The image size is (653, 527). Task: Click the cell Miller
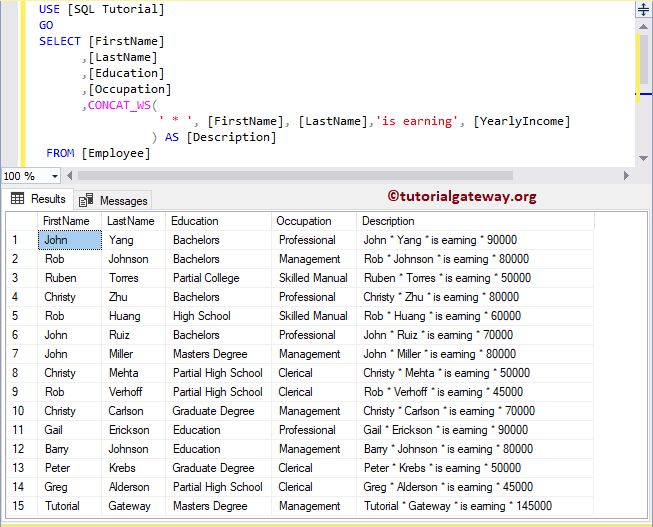pyautogui.click(x=133, y=354)
